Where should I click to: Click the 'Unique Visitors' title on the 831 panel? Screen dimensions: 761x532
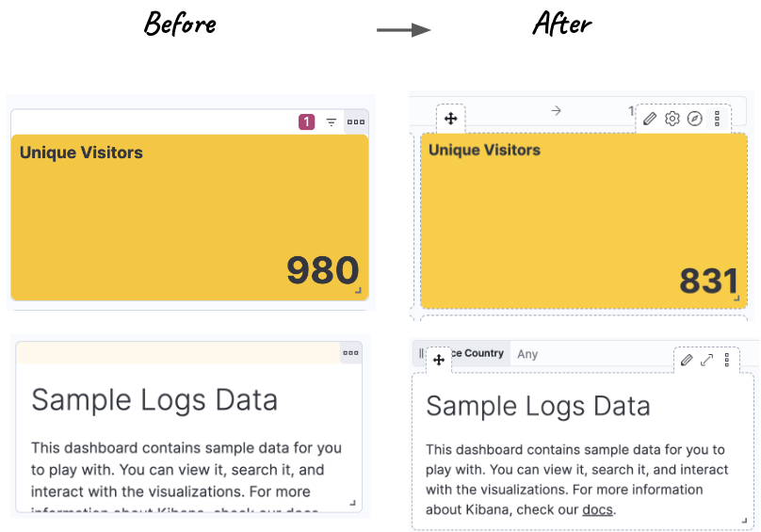click(484, 150)
